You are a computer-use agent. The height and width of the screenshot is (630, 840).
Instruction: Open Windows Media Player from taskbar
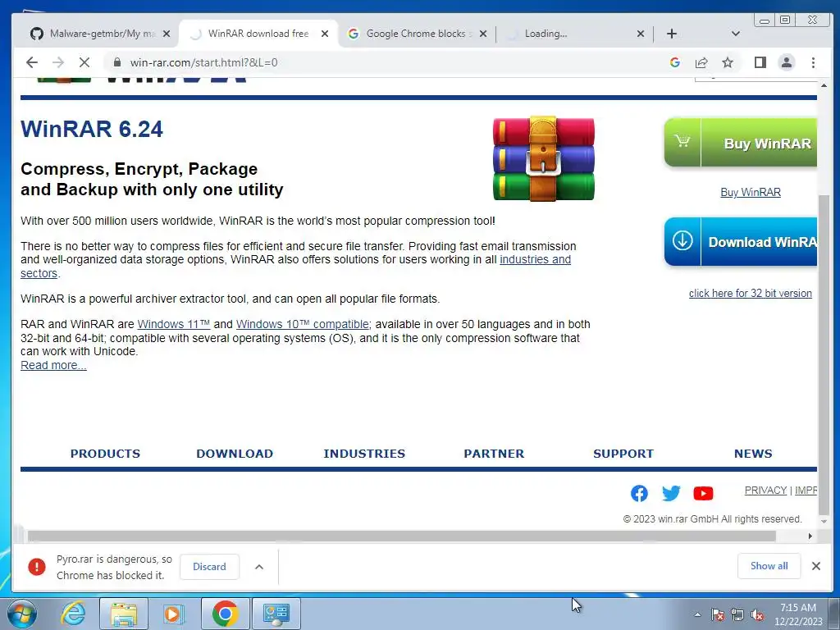pyautogui.click(x=174, y=614)
